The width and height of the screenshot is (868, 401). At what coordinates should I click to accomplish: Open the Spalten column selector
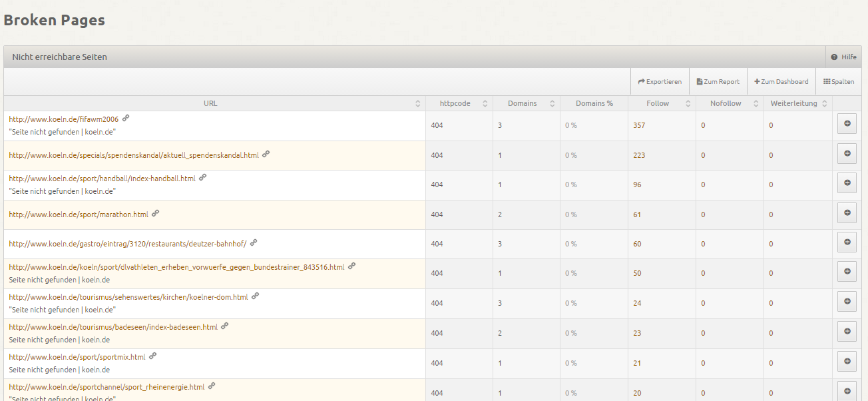point(838,82)
